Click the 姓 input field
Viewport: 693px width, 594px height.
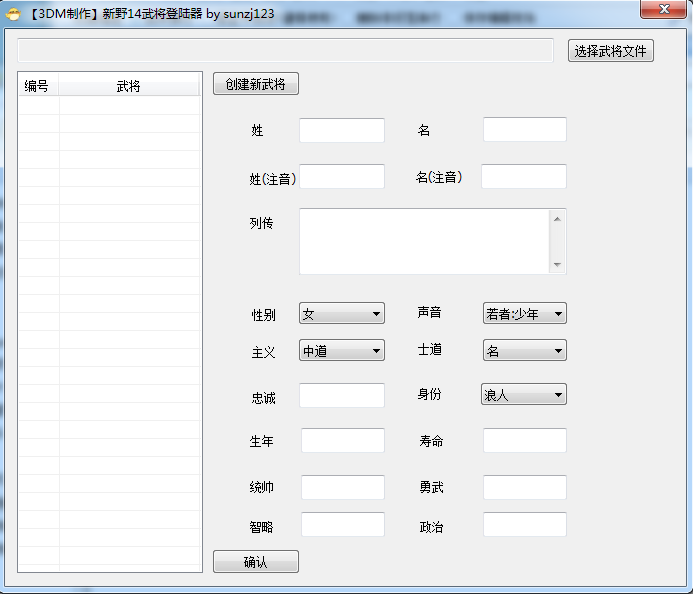(x=341, y=131)
